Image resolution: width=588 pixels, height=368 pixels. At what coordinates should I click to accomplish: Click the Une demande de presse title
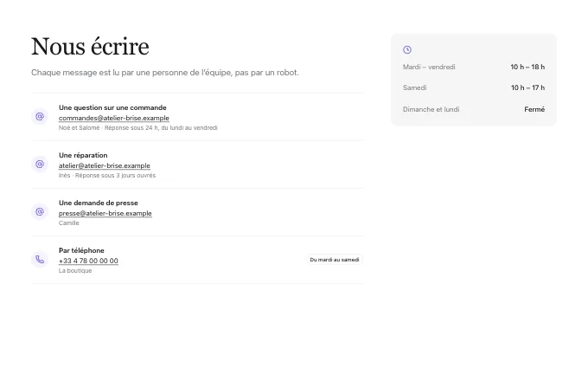point(99,203)
